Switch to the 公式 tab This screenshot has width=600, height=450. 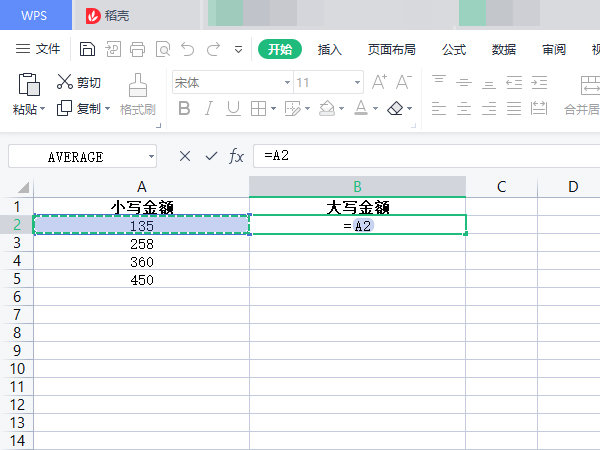pyautogui.click(x=454, y=49)
